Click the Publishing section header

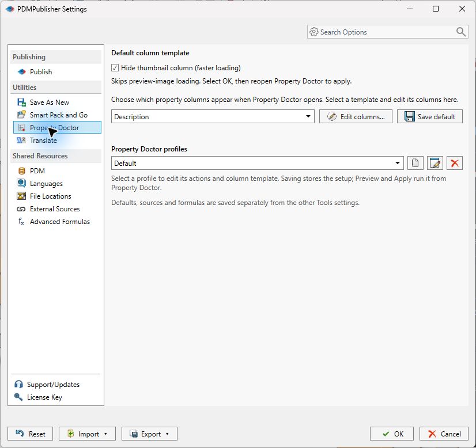coord(56,57)
